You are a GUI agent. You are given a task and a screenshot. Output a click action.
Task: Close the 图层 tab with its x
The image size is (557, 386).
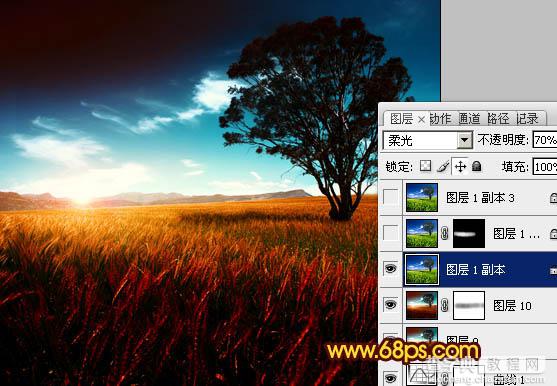pyautogui.click(x=421, y=120)
